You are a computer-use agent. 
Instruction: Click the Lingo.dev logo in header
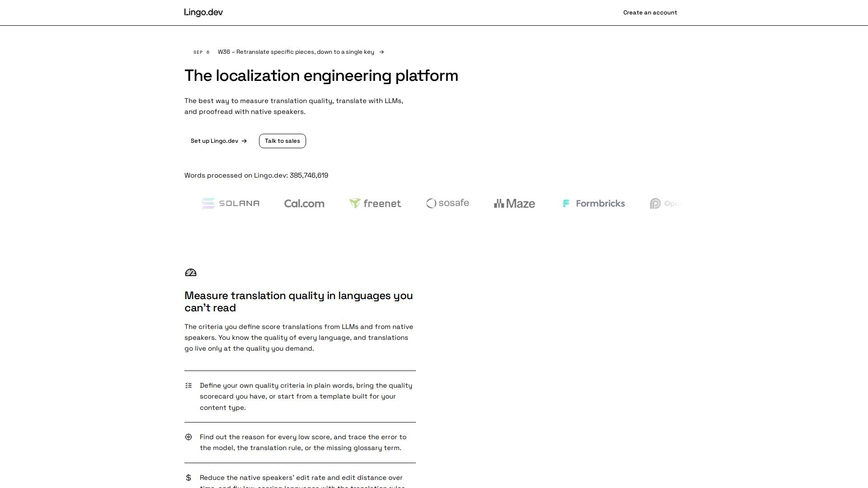[203, 12]
